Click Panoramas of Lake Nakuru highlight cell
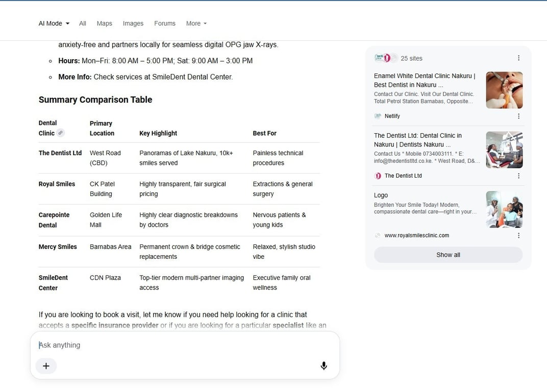Screen dimensions: 547x392 coord(186,158)
